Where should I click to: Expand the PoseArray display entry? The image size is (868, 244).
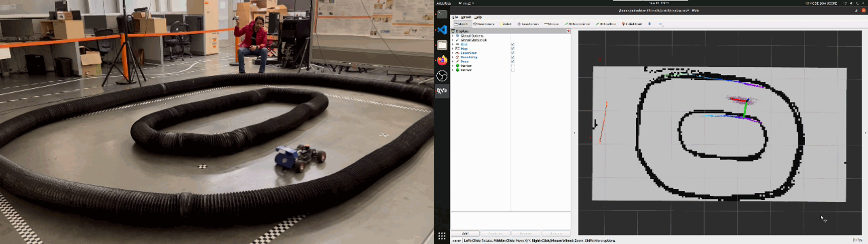(453, 57)
